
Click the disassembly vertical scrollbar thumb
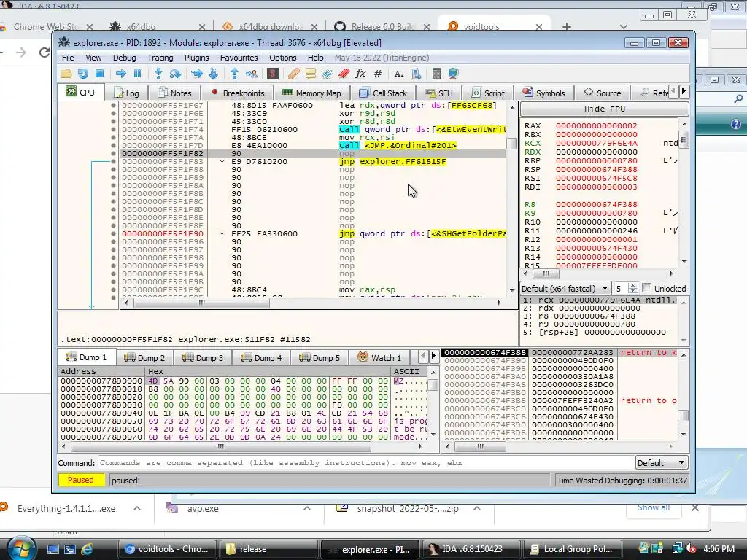[511, 144]
